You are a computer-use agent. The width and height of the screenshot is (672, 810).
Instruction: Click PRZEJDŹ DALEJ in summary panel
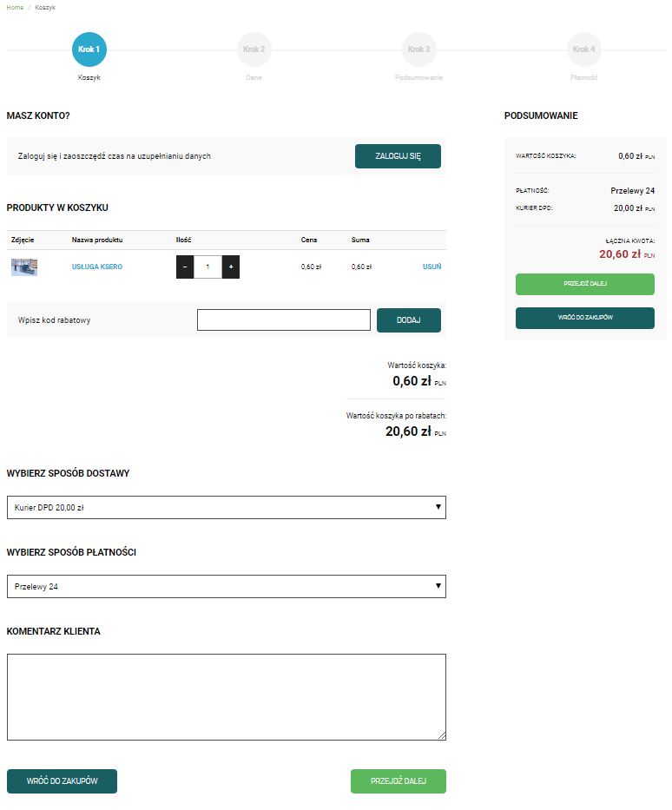tap(584, 284)
